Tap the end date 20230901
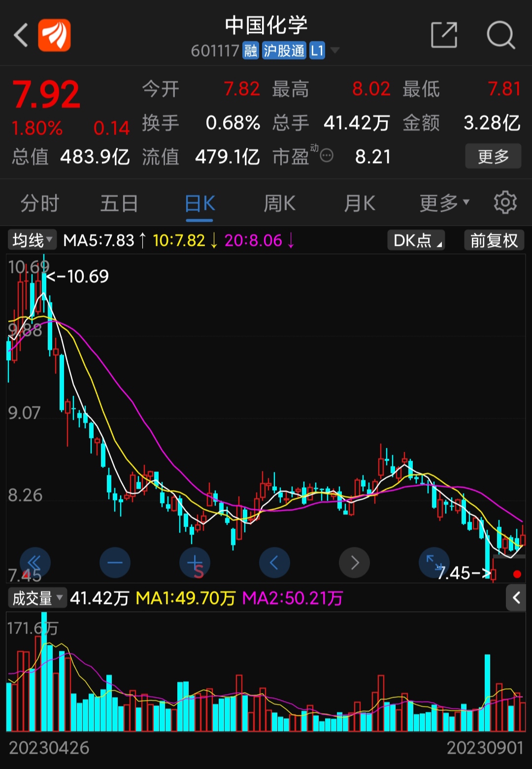Viewport: 532px width, 769px height. [485, 748]
